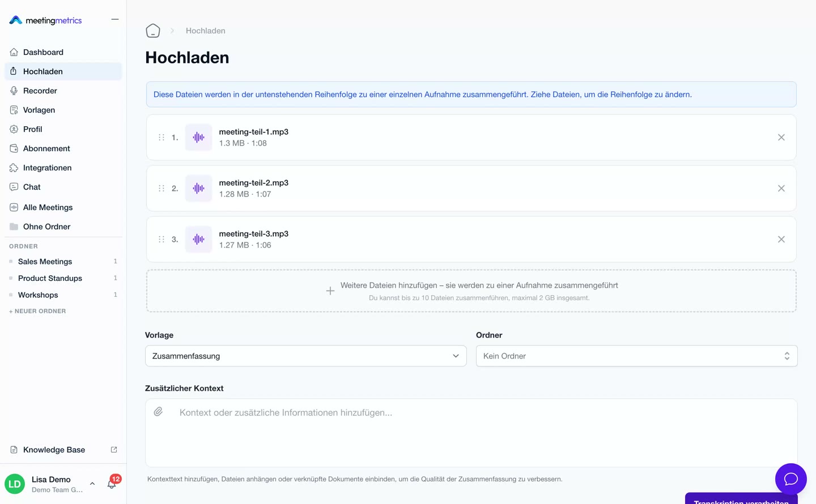This screenshot has height=504, width=816.
Task: Open Dashboard in sidebar
Action: [x=63, y=52]
